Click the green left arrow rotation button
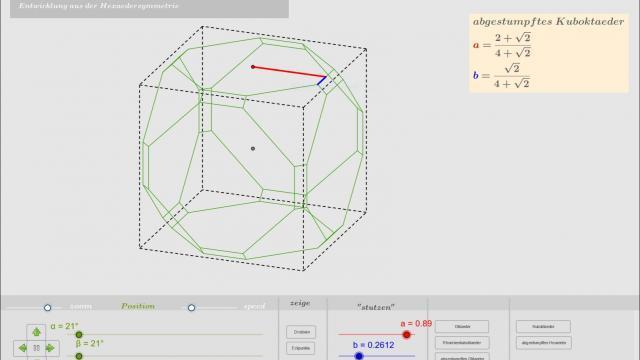Image resolution: width=640 pixels, height=360 pixels. (22, 348)
